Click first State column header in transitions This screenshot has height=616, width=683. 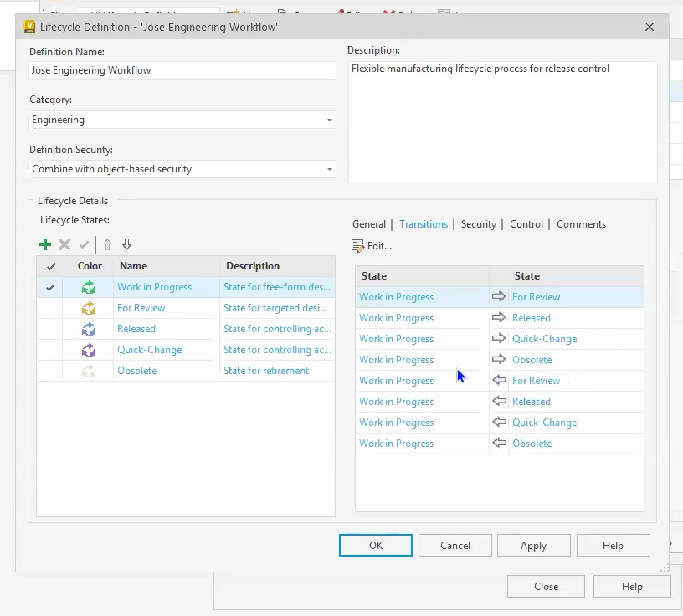(x=422, y=275)
